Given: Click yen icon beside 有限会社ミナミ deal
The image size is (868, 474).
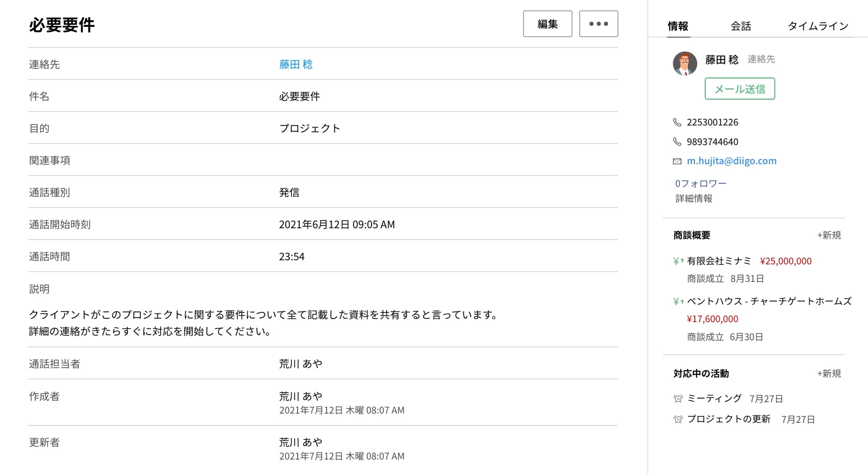Looking at the screenshot, I should pos(678,261).
